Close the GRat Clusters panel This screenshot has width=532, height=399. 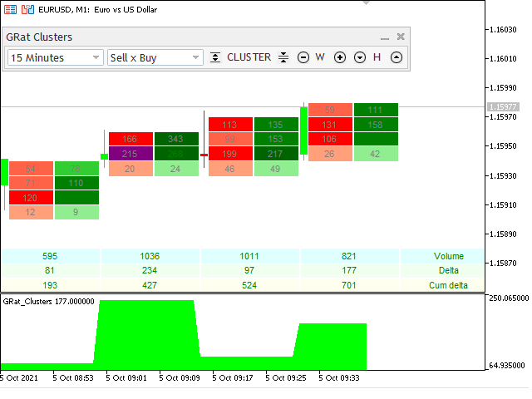[401, 37]
